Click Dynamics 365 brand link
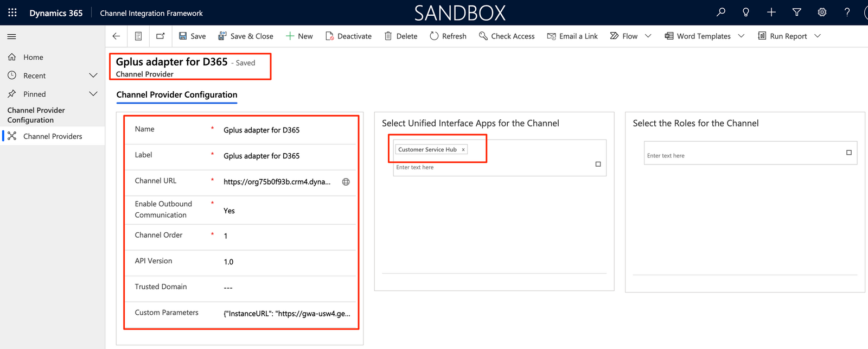868x349 pixels. [56, 13]
